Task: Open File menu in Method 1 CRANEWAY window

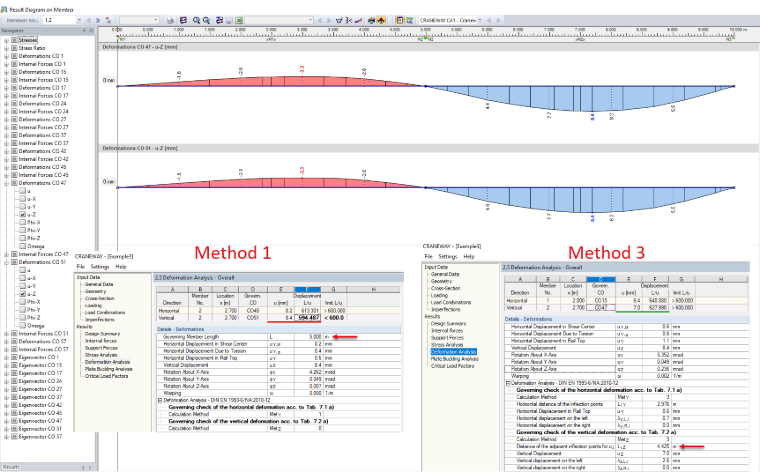Action: [80, 267]
